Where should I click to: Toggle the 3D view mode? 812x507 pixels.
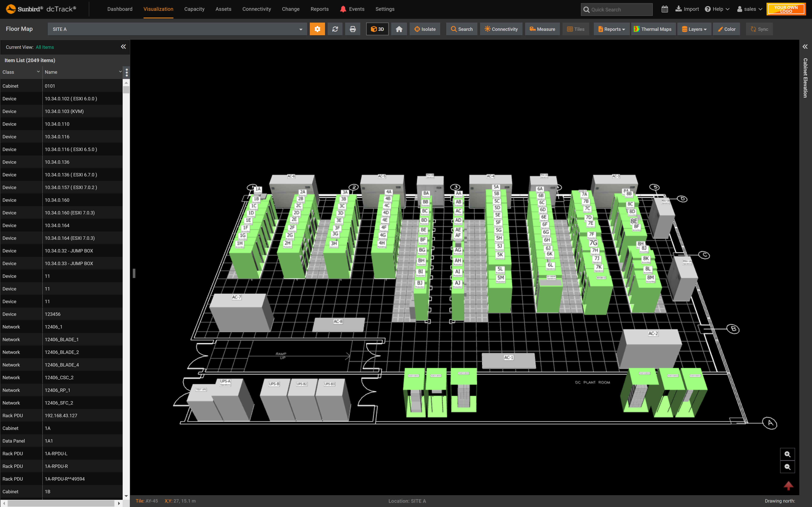coord(377,29)
